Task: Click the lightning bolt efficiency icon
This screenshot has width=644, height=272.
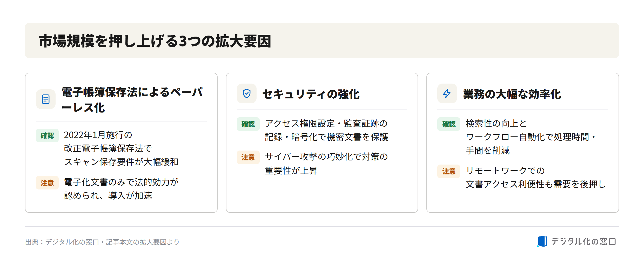Action: click(447, 93)
